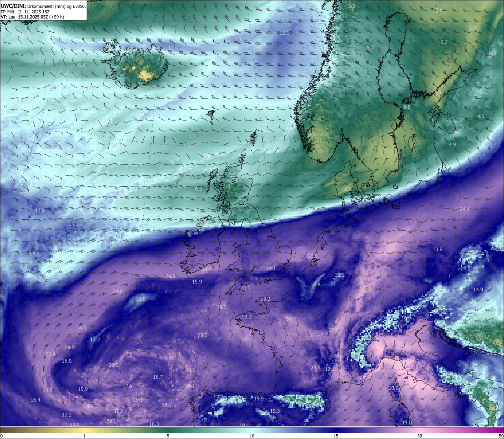The image size is (504, 439).
Task: Click the map value '14.1' in the Atlantic
Action: 73,224
